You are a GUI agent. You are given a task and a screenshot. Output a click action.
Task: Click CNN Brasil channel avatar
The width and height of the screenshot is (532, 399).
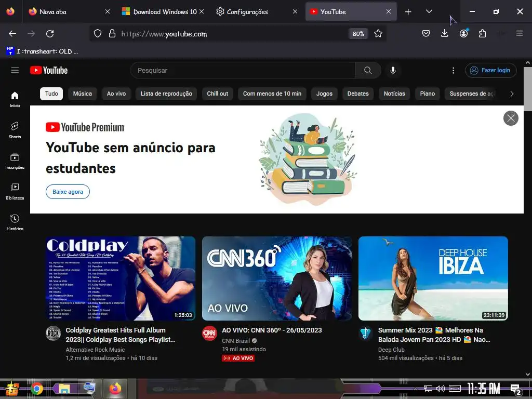pos(209,333)
